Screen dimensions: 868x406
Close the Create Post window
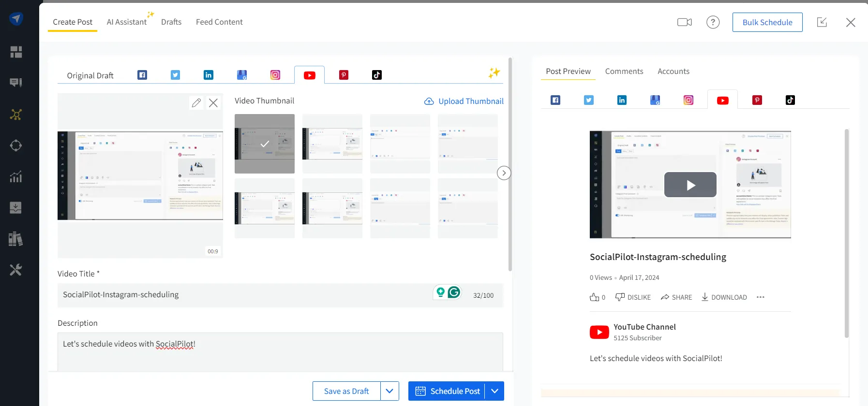click(x=851, y=22)
